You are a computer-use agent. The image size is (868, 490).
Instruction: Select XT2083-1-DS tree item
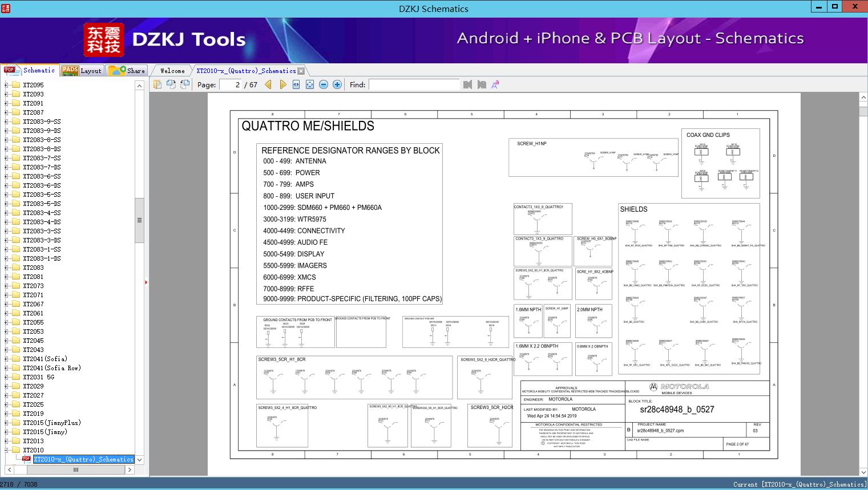tap(42, 258)
